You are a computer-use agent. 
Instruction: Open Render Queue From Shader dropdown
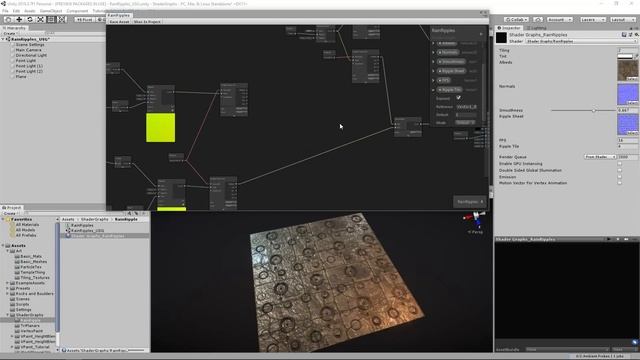point(600,157)
